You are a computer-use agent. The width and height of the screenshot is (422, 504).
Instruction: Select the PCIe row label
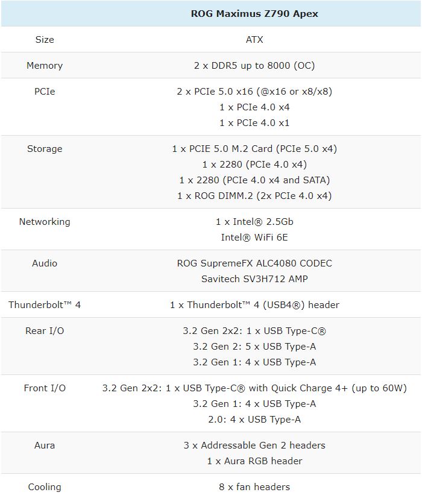45,92
